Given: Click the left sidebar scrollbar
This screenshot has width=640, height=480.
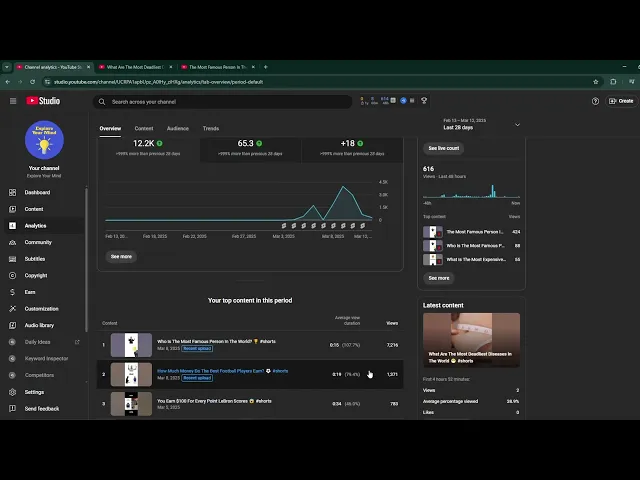Looking at the screenshot, I should (x=86, y=260).
